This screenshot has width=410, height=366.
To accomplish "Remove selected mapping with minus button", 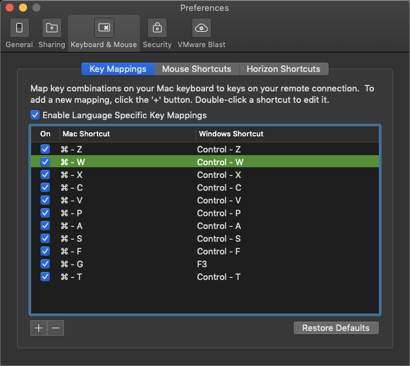I will [x=56, y=328].
